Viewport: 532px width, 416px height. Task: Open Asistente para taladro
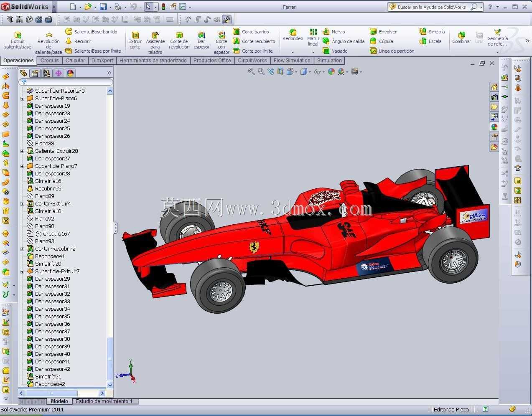(x=155, y=43)
